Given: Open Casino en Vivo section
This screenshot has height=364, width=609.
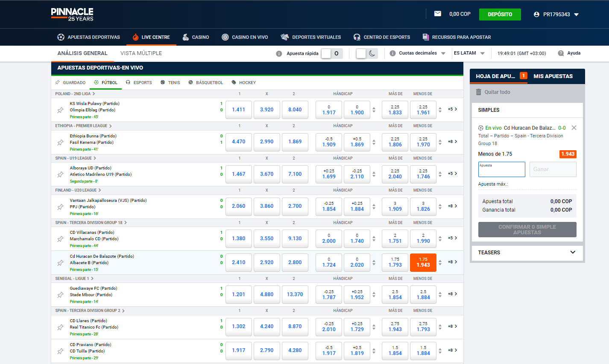Looking at the screenshot, I should coord(245,37).
